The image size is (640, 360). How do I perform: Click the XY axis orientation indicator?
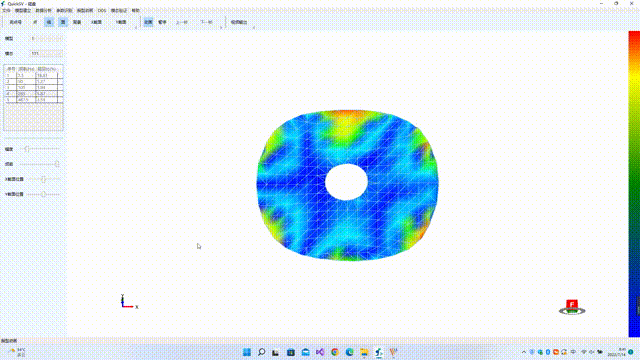129,302
